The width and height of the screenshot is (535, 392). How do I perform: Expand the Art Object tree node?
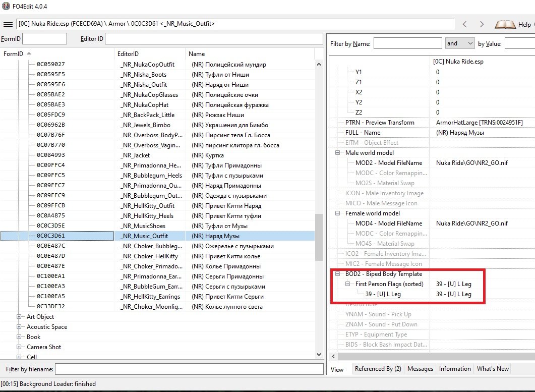19,317
